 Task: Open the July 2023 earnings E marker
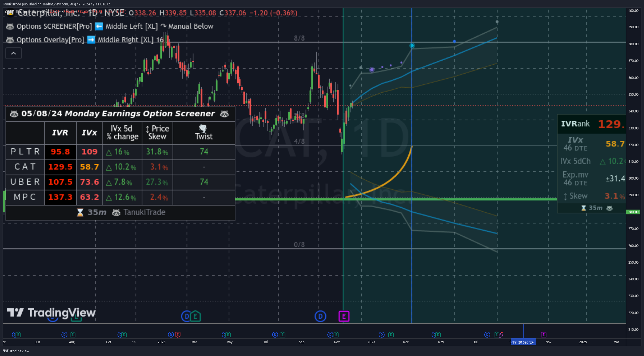[x=282, y=334]
